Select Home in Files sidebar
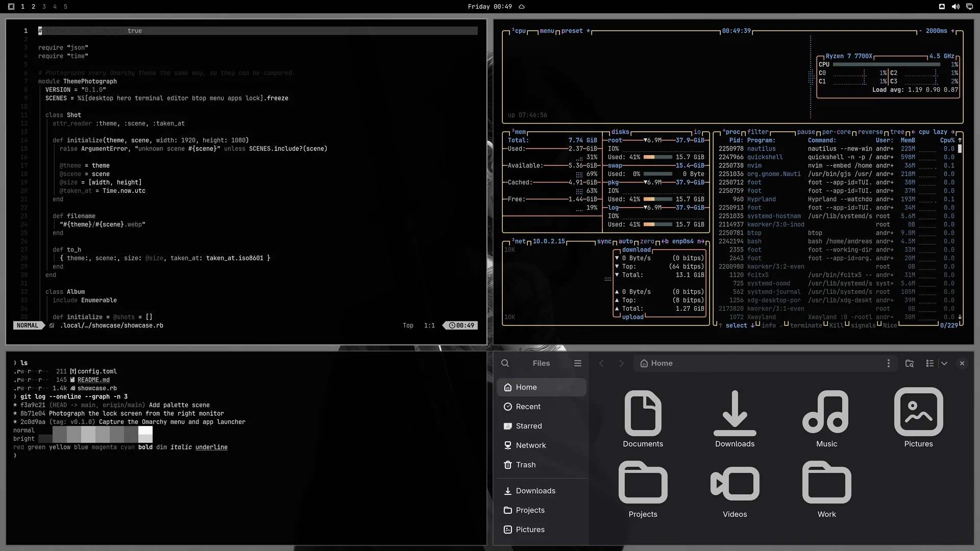Viewport: 980px width, 551px height. coord(542,387)
